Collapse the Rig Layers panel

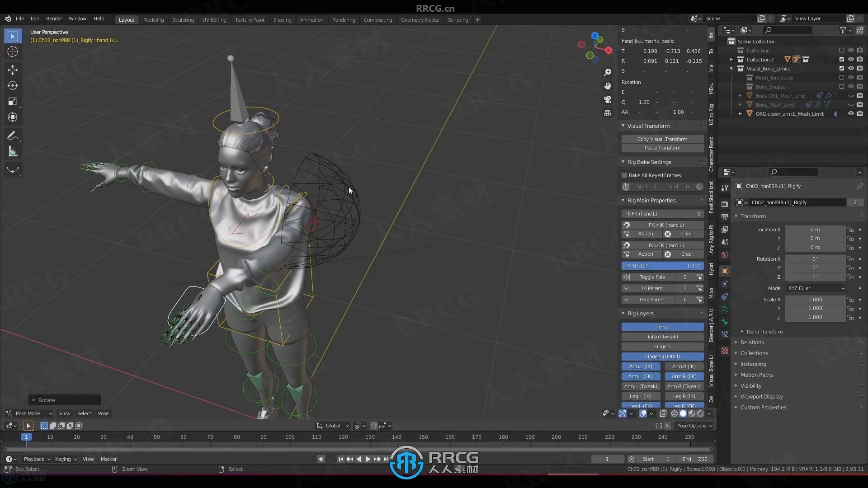[x=623, y=314]
